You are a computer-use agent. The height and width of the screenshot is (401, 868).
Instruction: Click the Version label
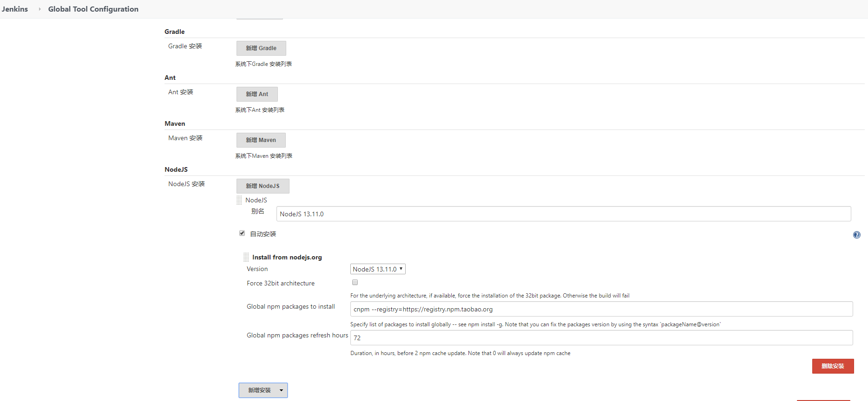pyautogui.click(x=257, y=269)
